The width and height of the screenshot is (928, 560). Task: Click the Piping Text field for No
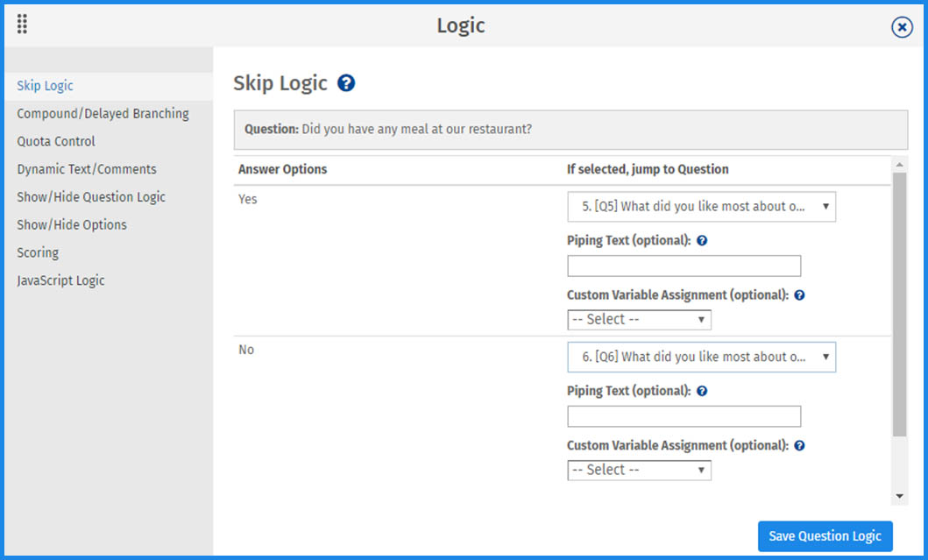tap(684, 416)
